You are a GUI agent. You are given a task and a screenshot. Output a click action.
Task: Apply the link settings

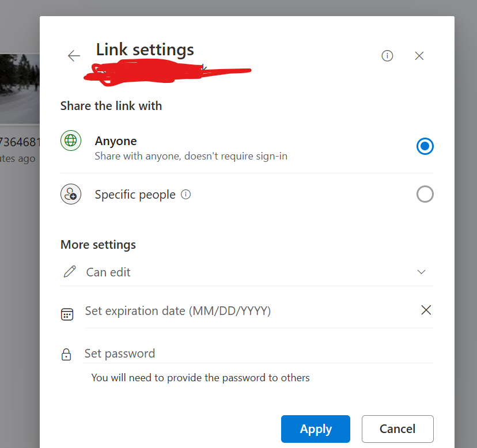click(x=316, y=429)
